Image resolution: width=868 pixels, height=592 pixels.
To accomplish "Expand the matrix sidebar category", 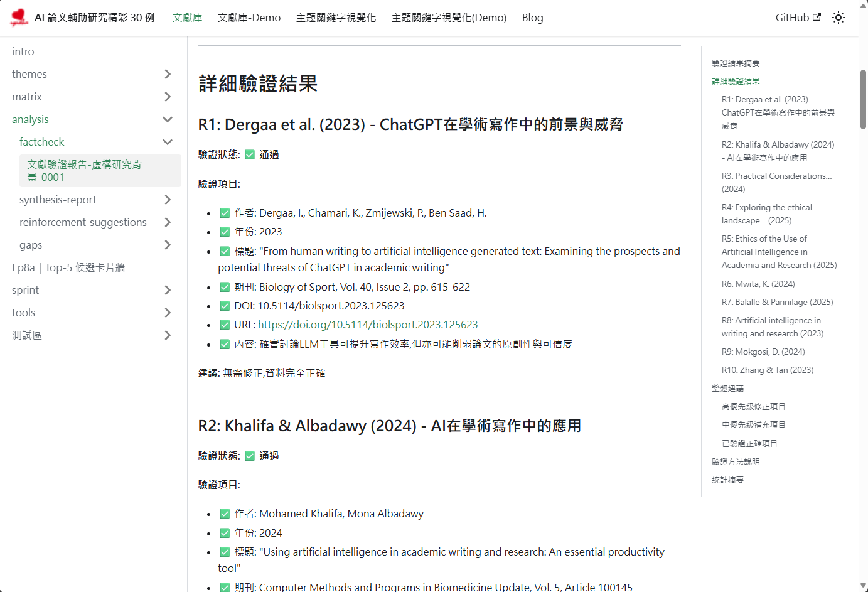I will (168, 97).
